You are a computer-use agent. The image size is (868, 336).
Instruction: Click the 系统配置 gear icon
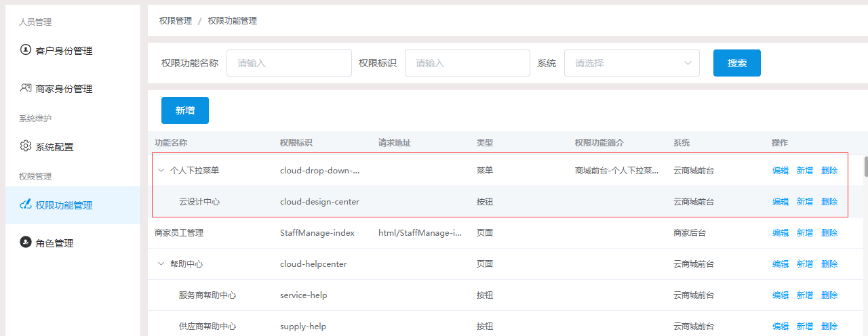26,146
